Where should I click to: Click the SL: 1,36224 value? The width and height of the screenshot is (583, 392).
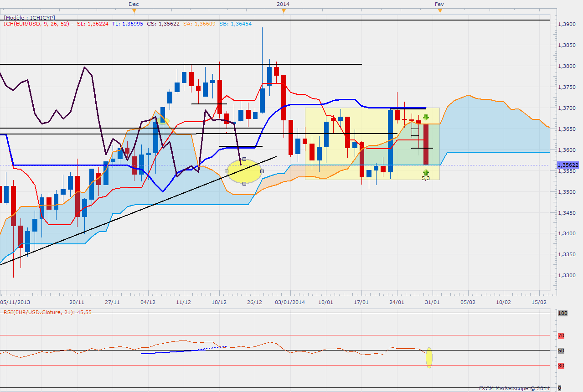click(93, 23)
